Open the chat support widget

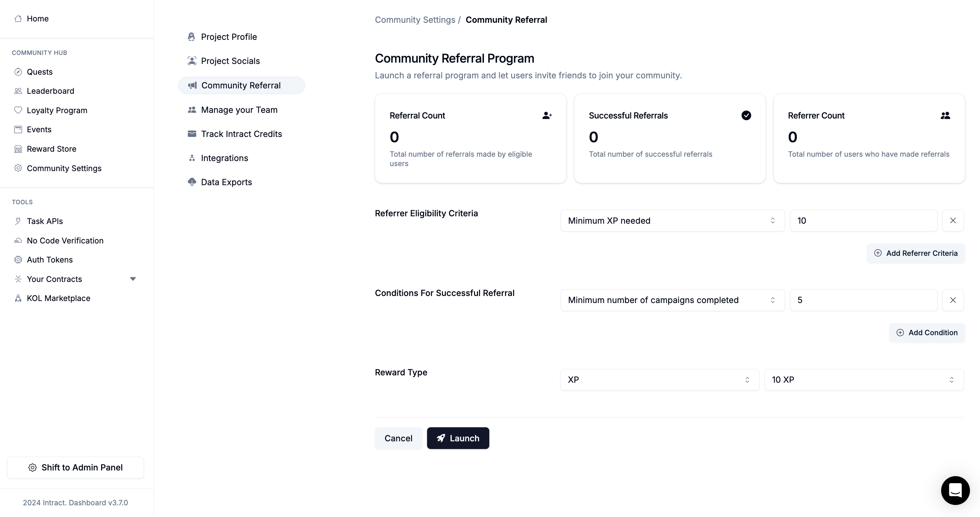point(955,490)
